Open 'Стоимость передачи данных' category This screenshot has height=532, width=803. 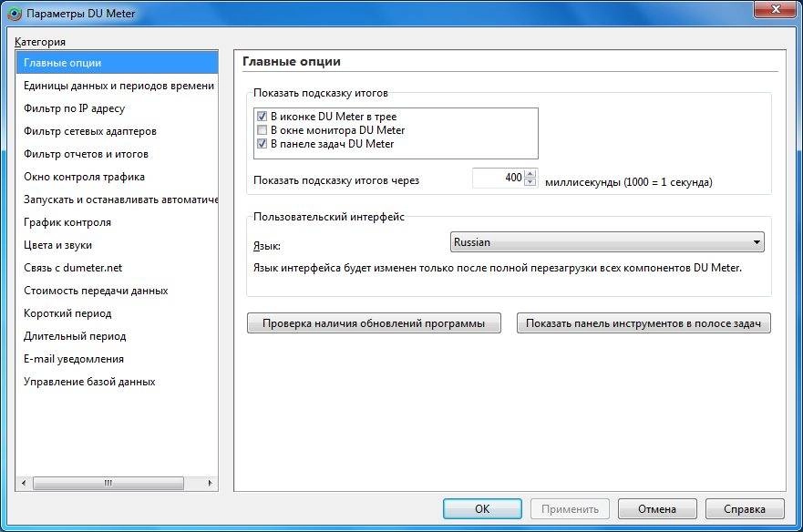[x=117, y=291]
